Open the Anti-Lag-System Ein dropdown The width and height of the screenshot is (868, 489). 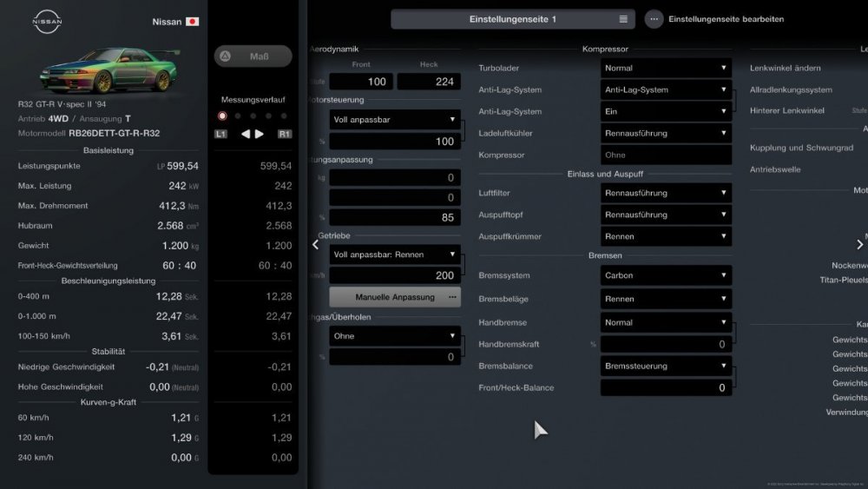[666, 111]
